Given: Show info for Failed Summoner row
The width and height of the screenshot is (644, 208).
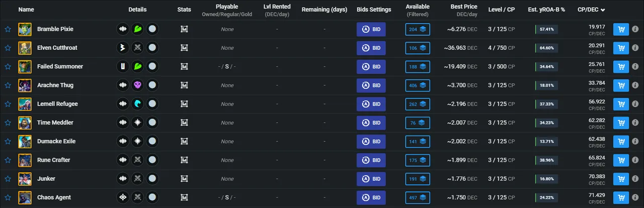Looking at the screenshot, I should 635,66.
